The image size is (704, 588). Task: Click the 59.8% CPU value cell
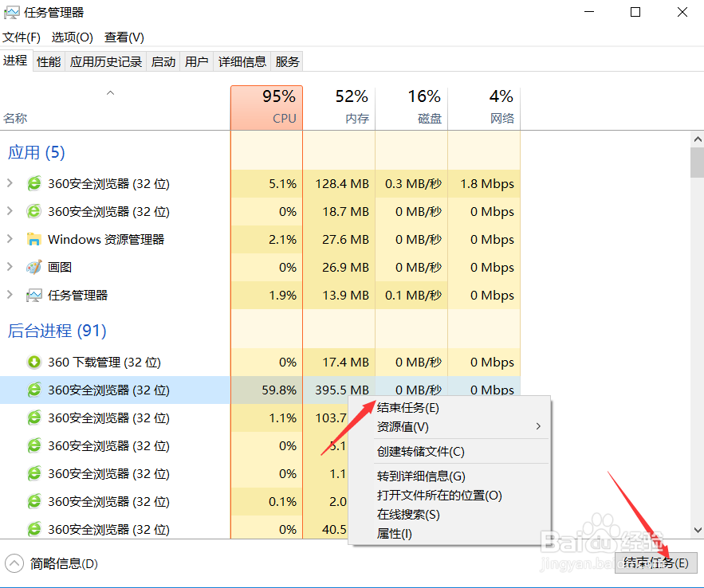click(x=267, y=390)
